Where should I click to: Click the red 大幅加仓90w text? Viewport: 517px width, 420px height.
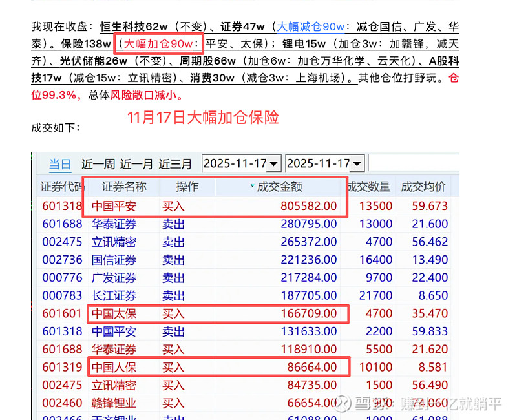[x=158, y=44]
